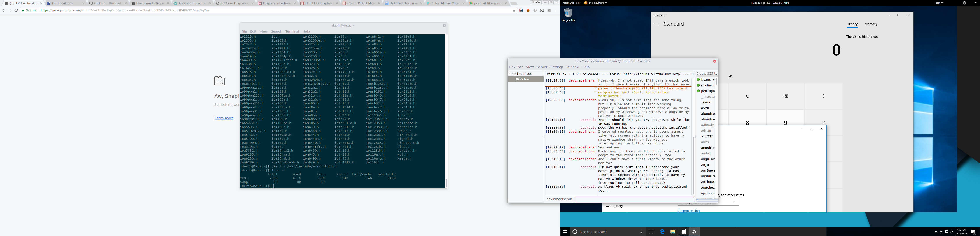980x236 pixels.
Task: Go back in the Chrome browser
Action: 4,10
